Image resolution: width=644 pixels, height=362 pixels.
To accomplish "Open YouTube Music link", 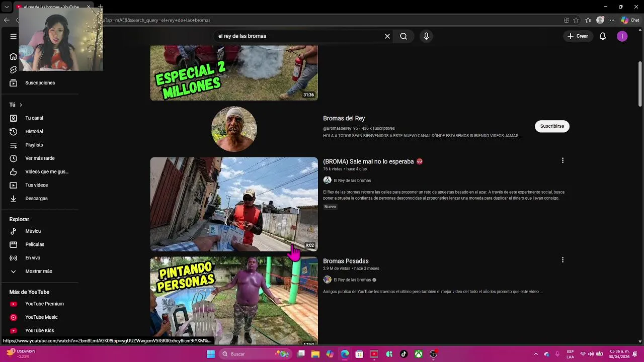I will pyautogui.click(x=40, y=317).
